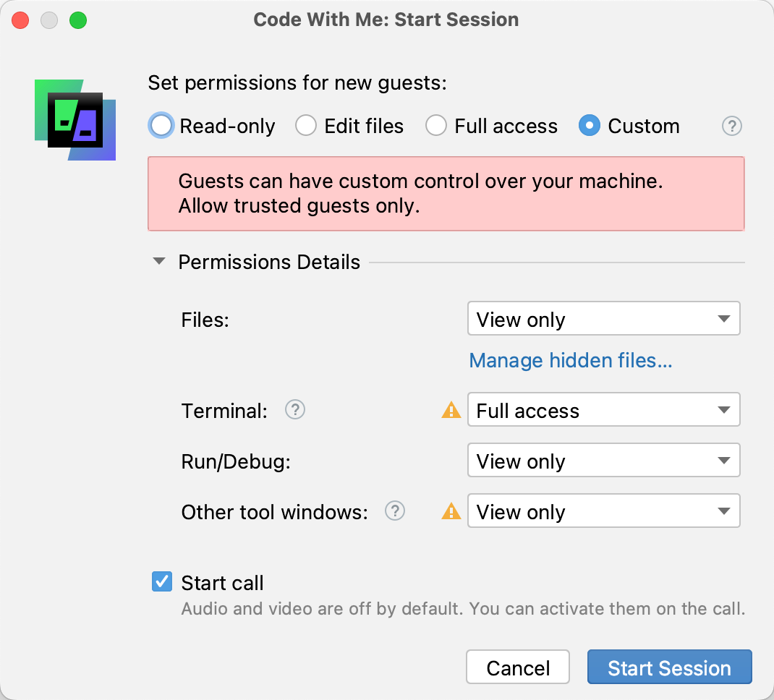Click the green zoom button in title bar
This screenshot has width=774, height=700.
[78, 20]
